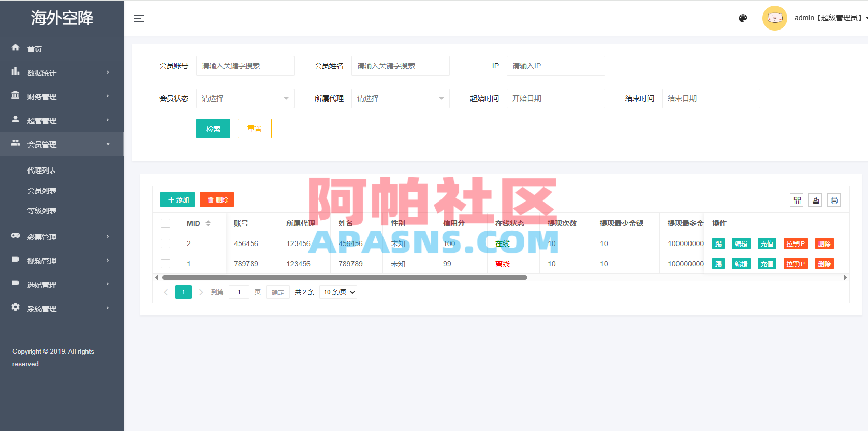Click 充值 for account 789789
Viewport: 868px width, 431px height.
(767, 264)
